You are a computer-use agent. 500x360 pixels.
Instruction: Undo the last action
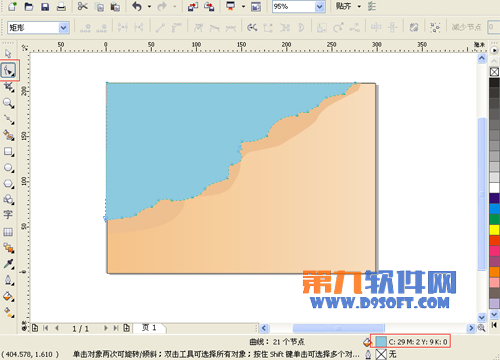(137, 6)
